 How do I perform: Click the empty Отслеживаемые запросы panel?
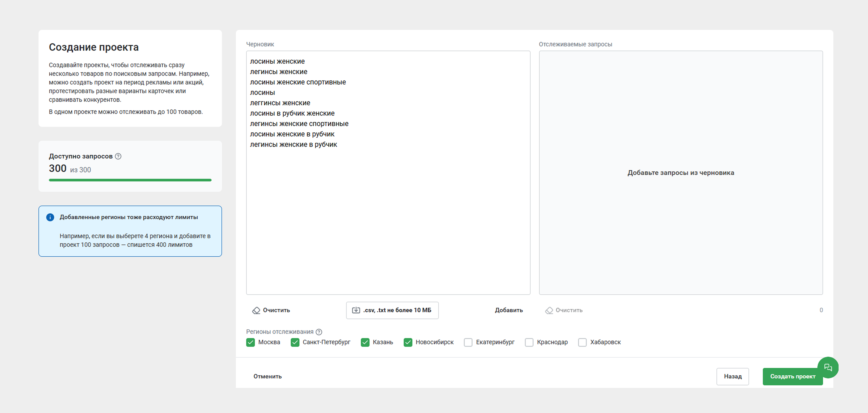click(681, 173)
